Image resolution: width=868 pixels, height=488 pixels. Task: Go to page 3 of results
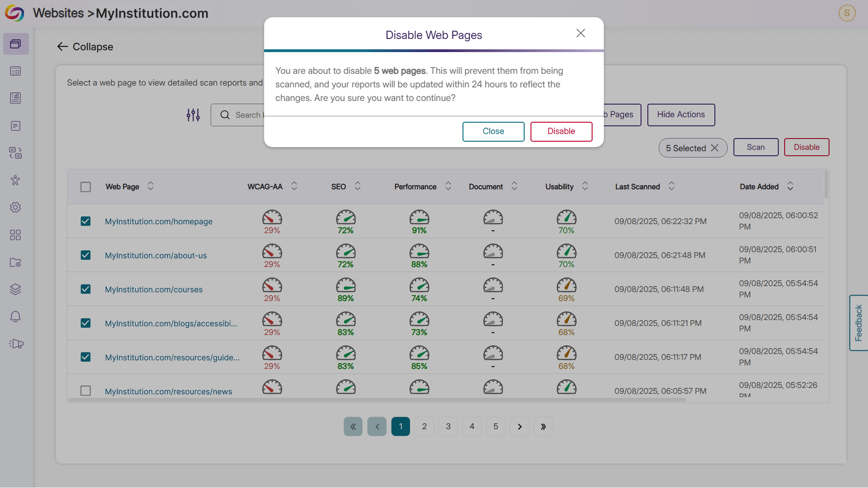(448, 426)
